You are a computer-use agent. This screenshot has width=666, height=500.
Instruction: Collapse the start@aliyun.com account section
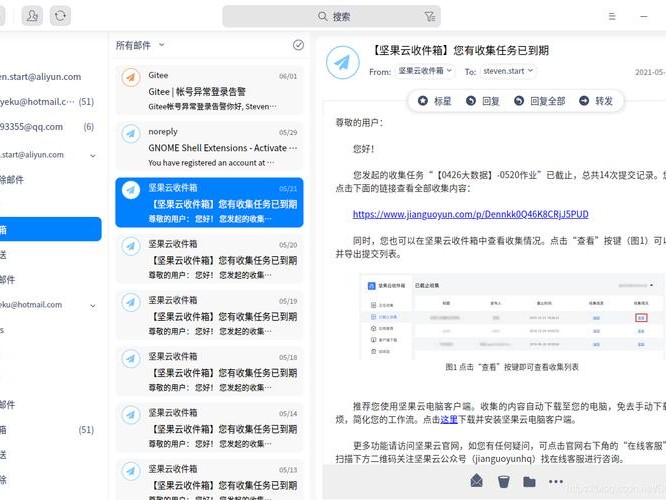click(x=93, y=155)
